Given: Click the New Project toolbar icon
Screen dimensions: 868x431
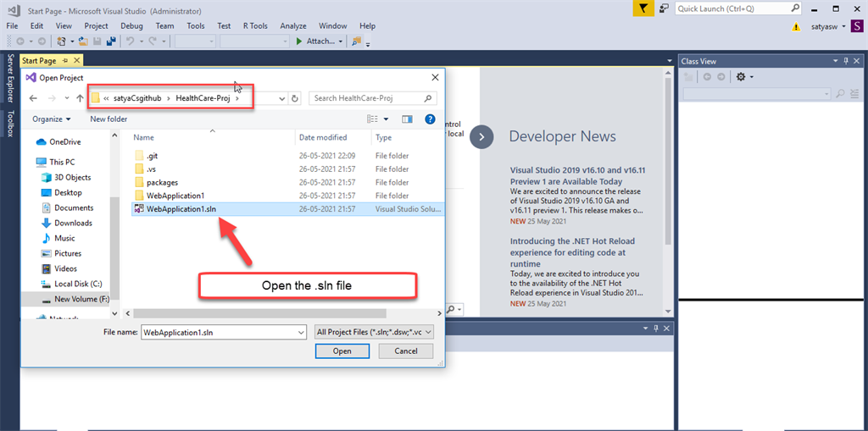Looking at the screenshot, I should point(62,41).
